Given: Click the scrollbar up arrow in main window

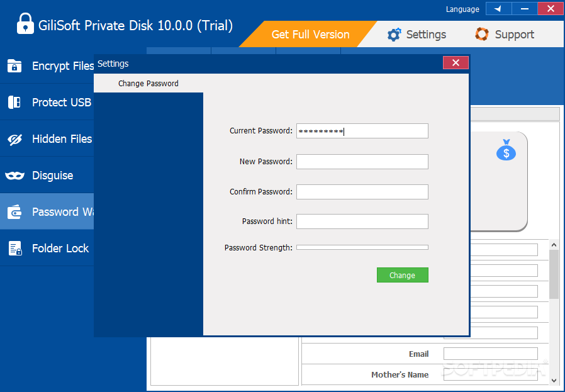Looking at the screenshot, I should point(554,245).
